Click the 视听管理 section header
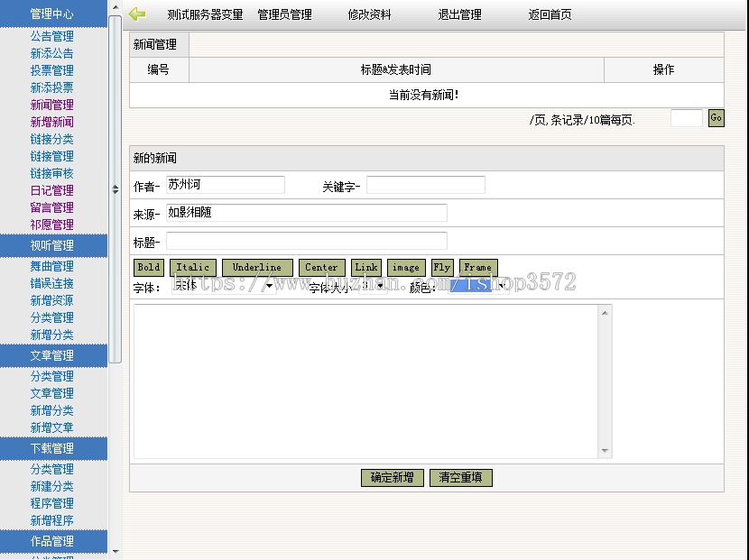Screen dimensions: 749x560 tap(53, 246)
